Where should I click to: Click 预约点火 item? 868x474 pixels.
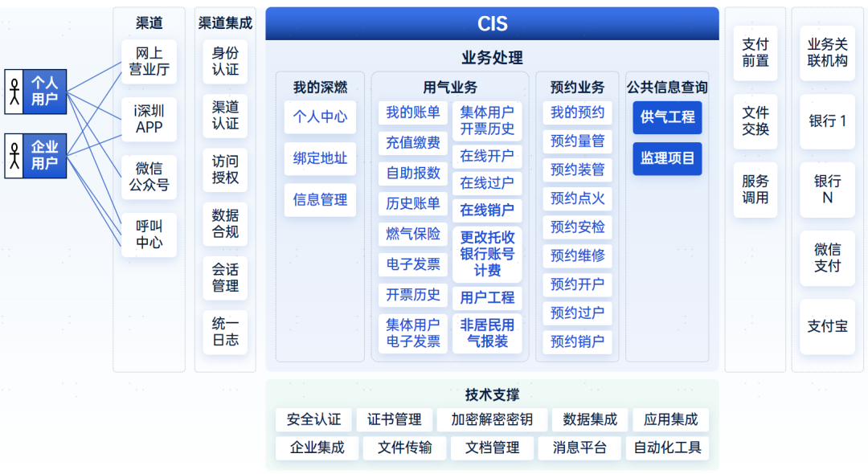[577, 198]
